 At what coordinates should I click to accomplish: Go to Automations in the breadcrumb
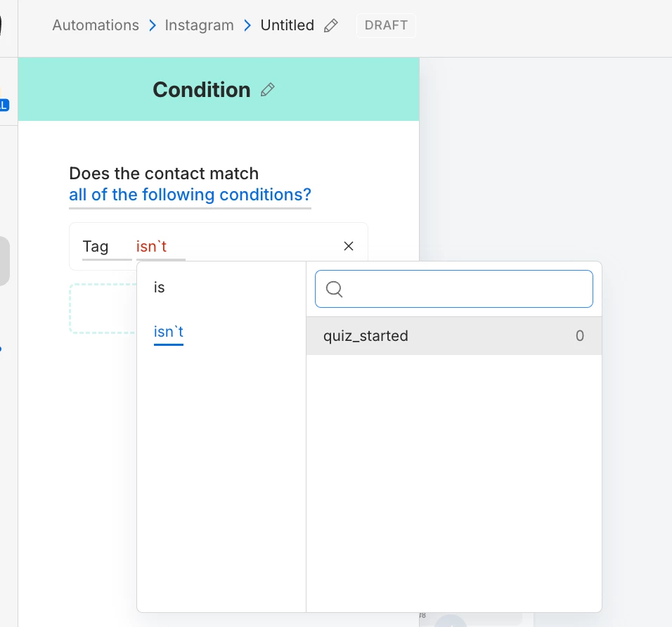pyautogui.click(x=96, y=25)
